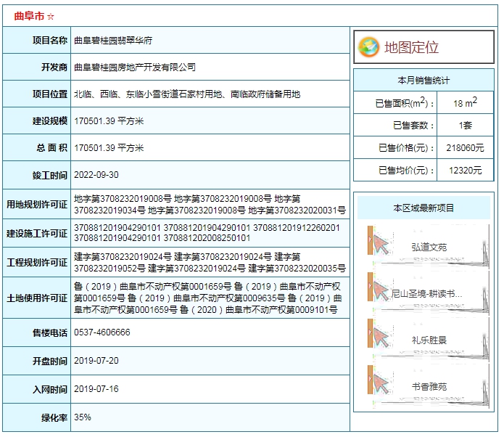This screenshot has height=437, width=504.
Task: Click the 已售套数 label
Action: (413, 125)
